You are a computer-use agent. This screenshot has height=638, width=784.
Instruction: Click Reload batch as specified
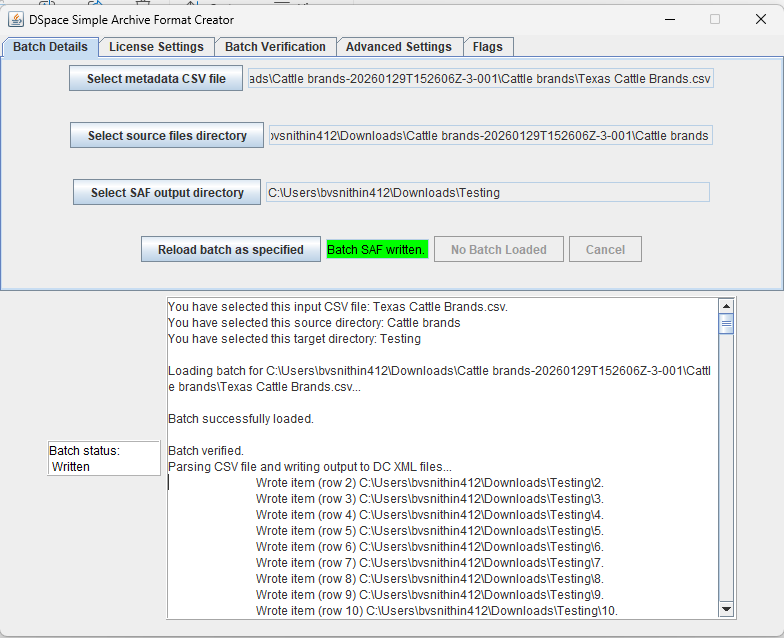click(230, 249)
